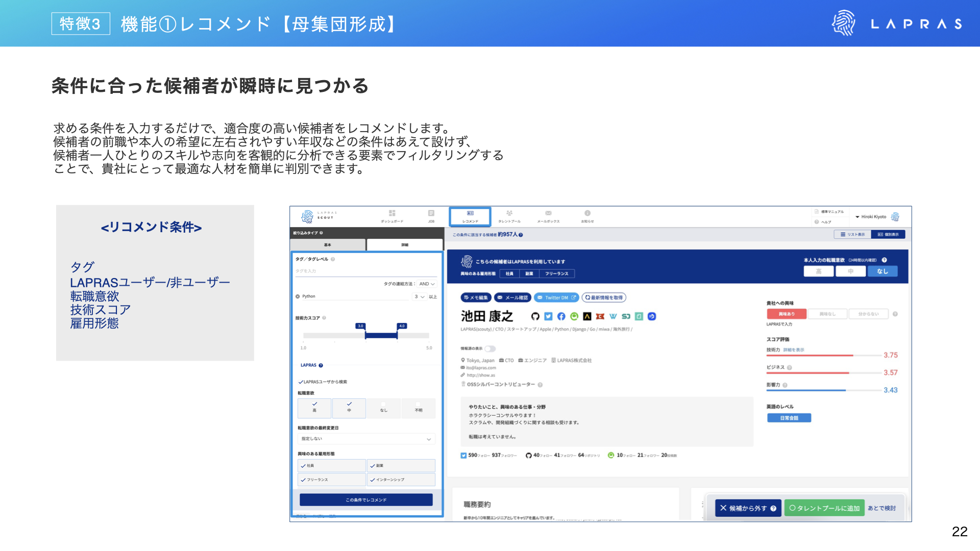Toggle 転職意欲 高 checkbox
The width and height of the screenshot is (980, 551).
tap(314, 408)
